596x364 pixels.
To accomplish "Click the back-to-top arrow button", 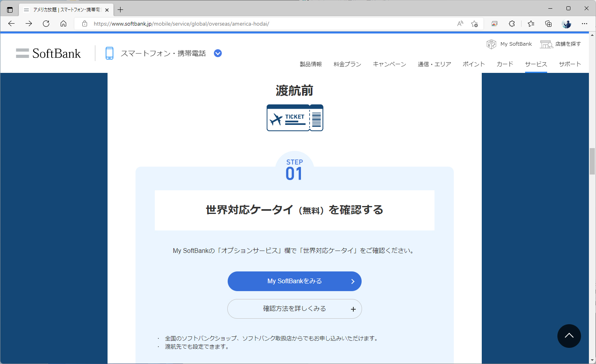I will pos(569,336).
